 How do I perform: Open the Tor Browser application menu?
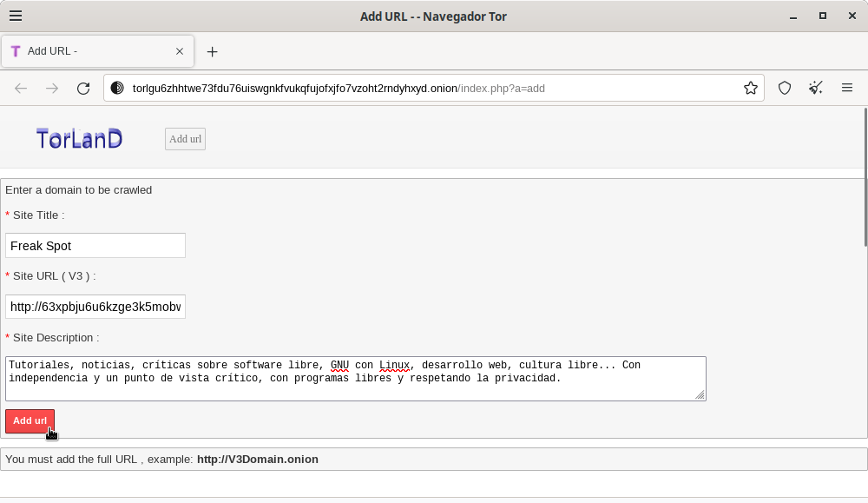tap(848, 88)
